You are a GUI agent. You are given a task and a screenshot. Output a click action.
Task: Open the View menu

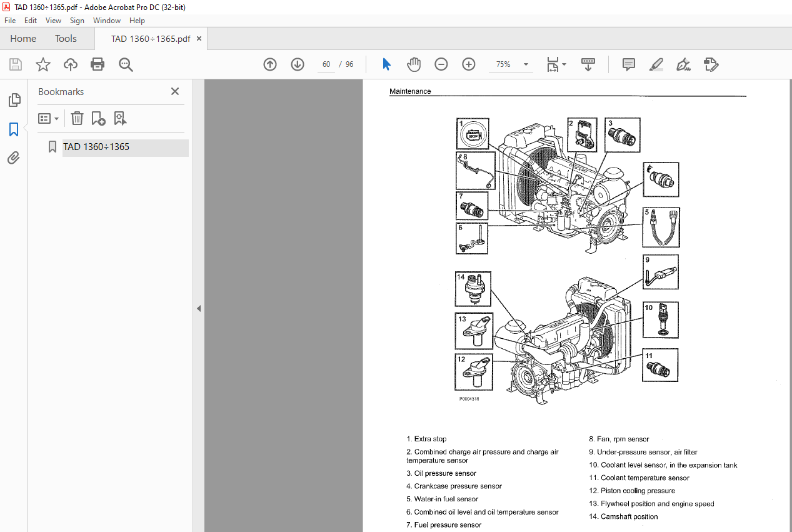53,21
